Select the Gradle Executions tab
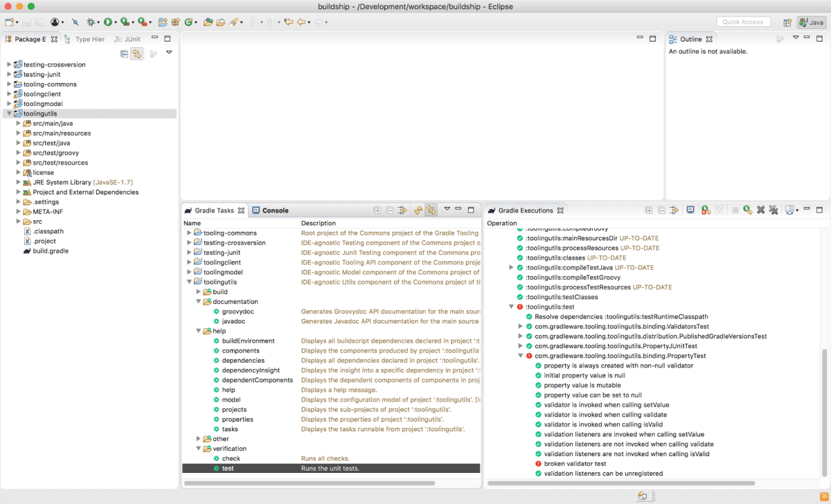The width and height of the screenshot is (831, 504). point(526,210)
